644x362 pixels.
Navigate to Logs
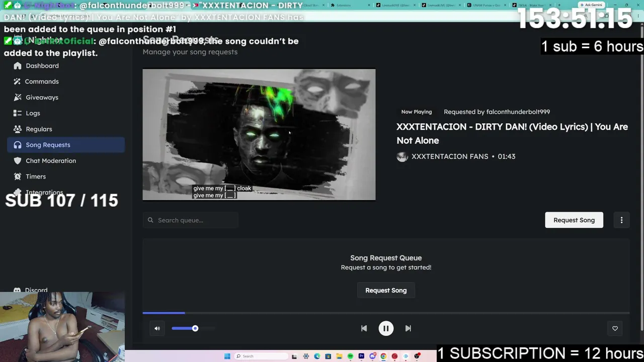tap(66, 113)
